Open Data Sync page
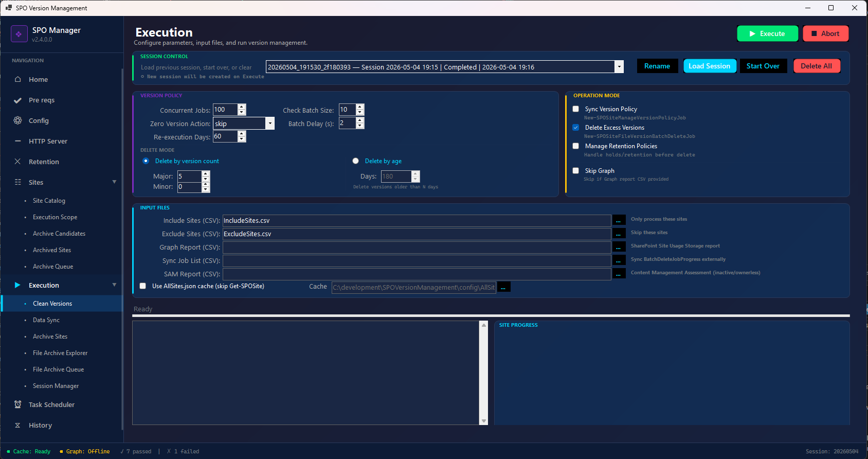The width and height of the screenshot is (868, 459). (46, 320)
